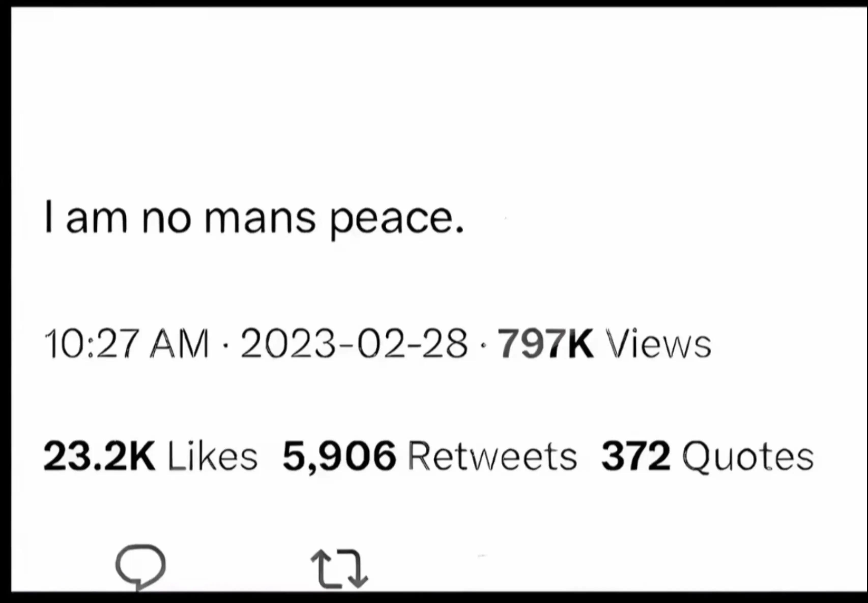Open the 23.2K likes count
The image size is (868, 603).
pos(99,456)
